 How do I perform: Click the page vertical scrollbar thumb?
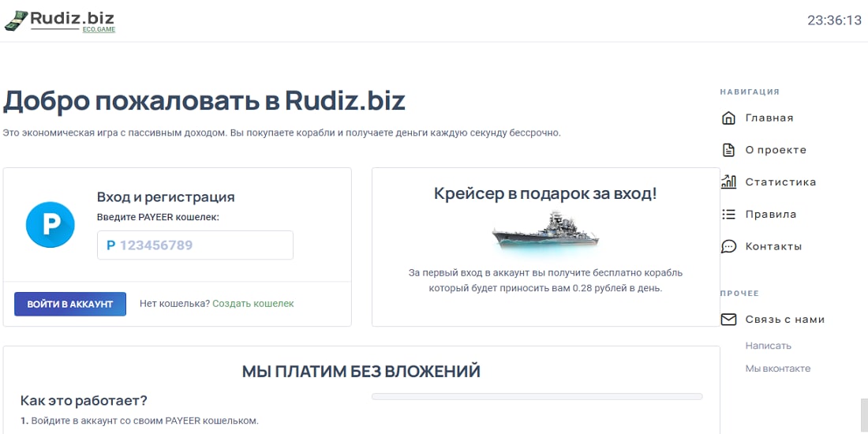[x=863, y=417]
